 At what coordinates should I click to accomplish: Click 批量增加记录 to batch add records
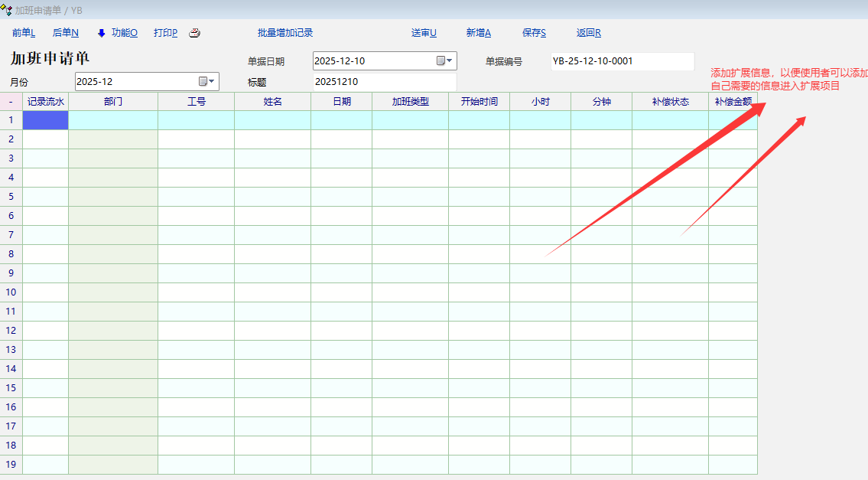(285, 33)
